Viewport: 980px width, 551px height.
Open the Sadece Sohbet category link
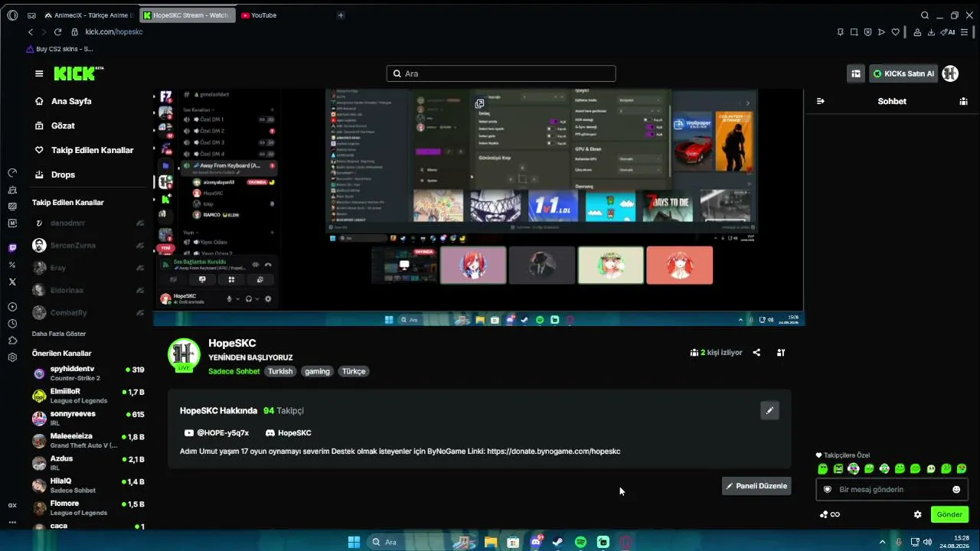[234, 371]
